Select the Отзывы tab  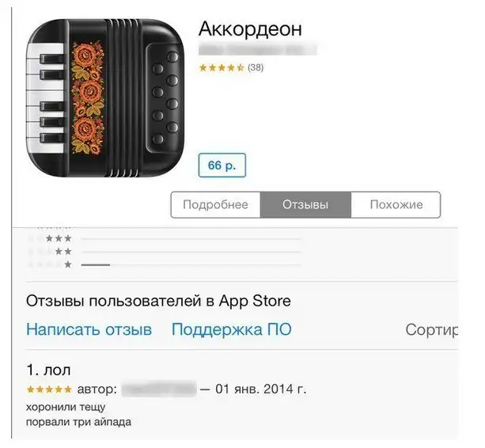click(x=305, y=205)
